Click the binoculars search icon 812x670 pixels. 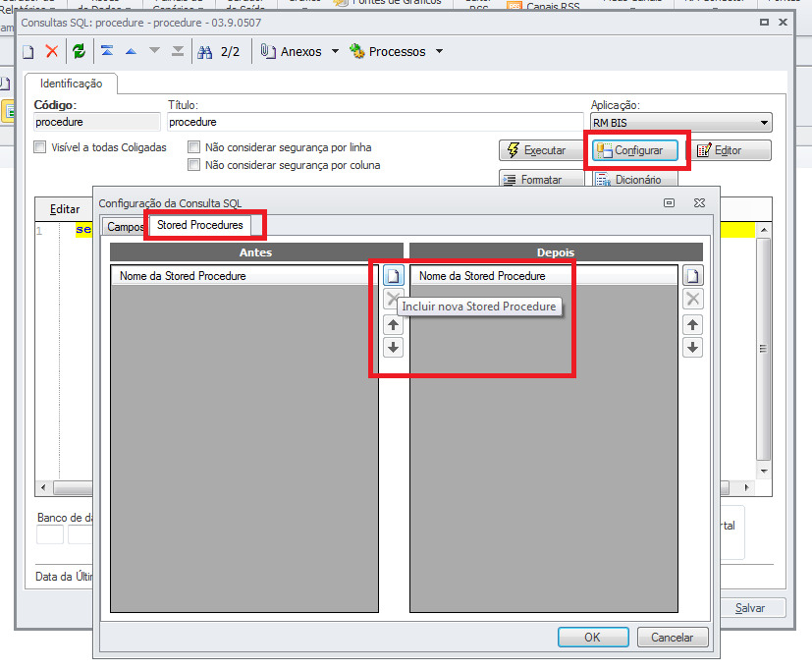click(205, 52)
